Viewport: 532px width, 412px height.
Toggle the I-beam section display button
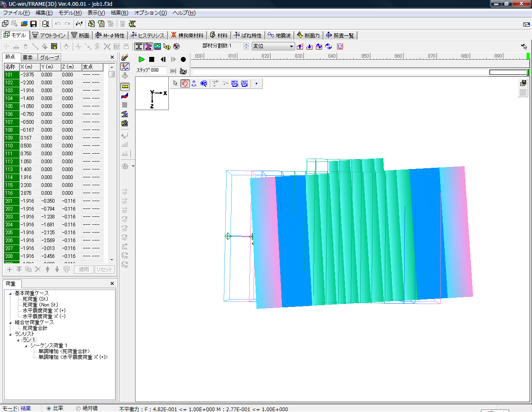[139, 47]
